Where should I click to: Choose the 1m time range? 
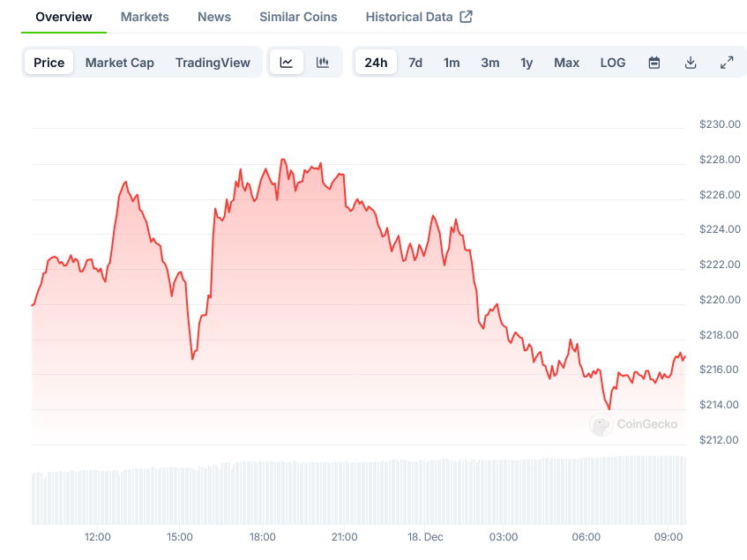tap(452, 63)
